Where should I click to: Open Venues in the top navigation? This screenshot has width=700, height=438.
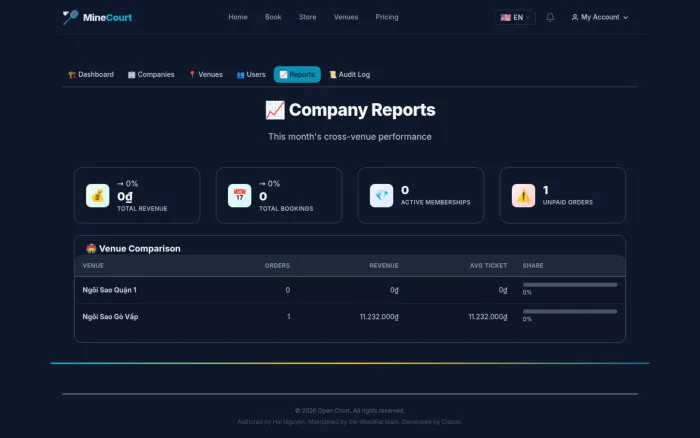click(x=346, y=17)
